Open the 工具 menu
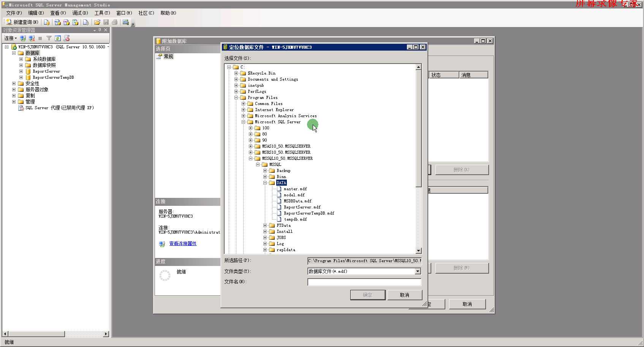644x347 pixels. pyautogui.click(x=102, y=13)
